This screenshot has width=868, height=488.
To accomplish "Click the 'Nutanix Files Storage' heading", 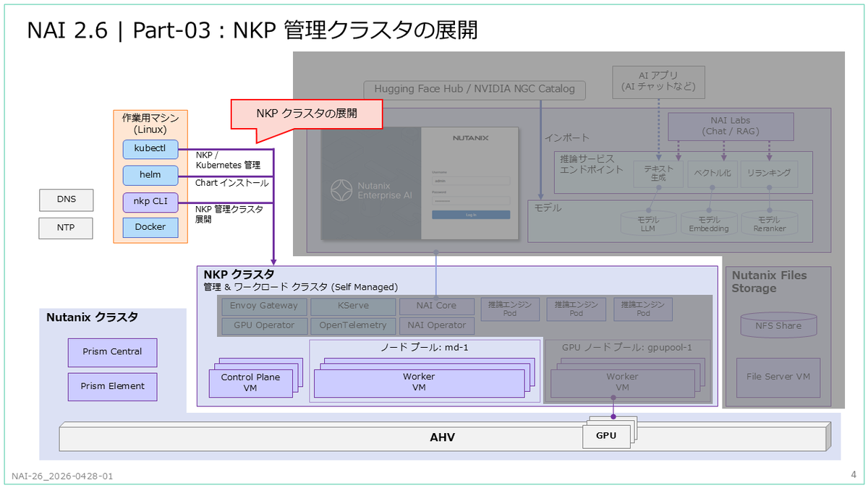I will point(769,282).
